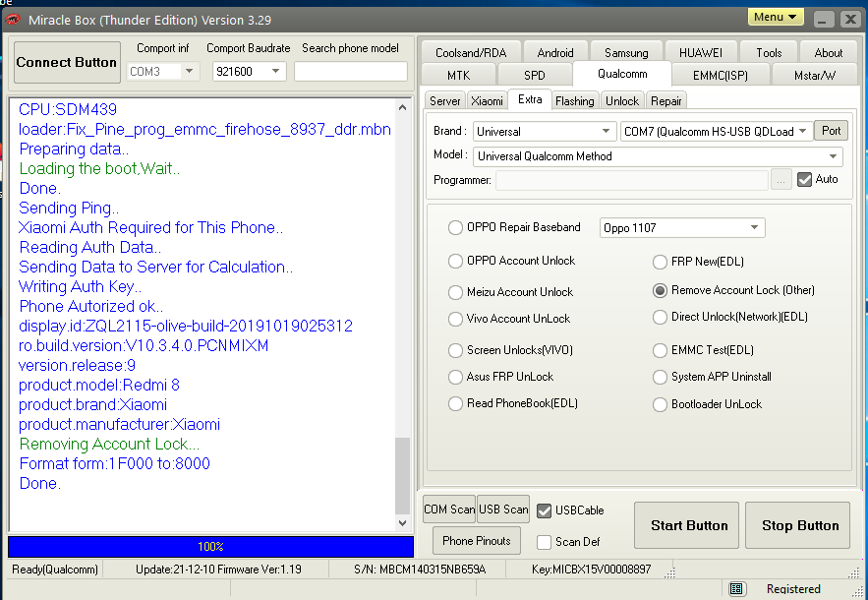Click the Start Button
The width and height of the screenshot is (868, 600).
tap(686, 525)
